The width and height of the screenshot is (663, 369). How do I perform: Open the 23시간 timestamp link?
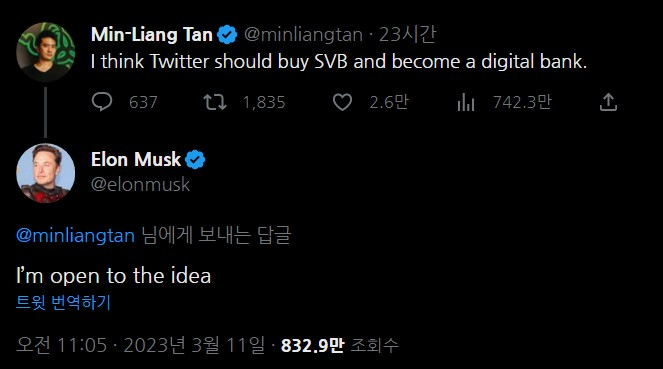407,35
